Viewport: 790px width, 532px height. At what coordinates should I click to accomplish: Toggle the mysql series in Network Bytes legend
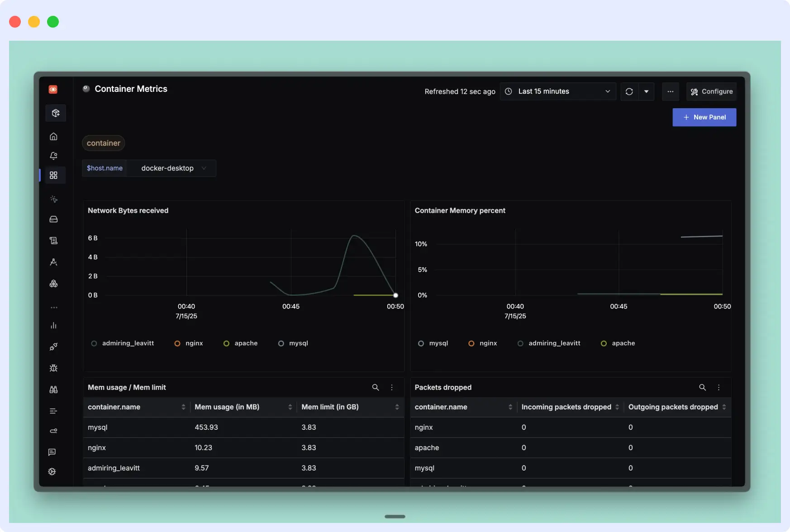tap(293, 343)
